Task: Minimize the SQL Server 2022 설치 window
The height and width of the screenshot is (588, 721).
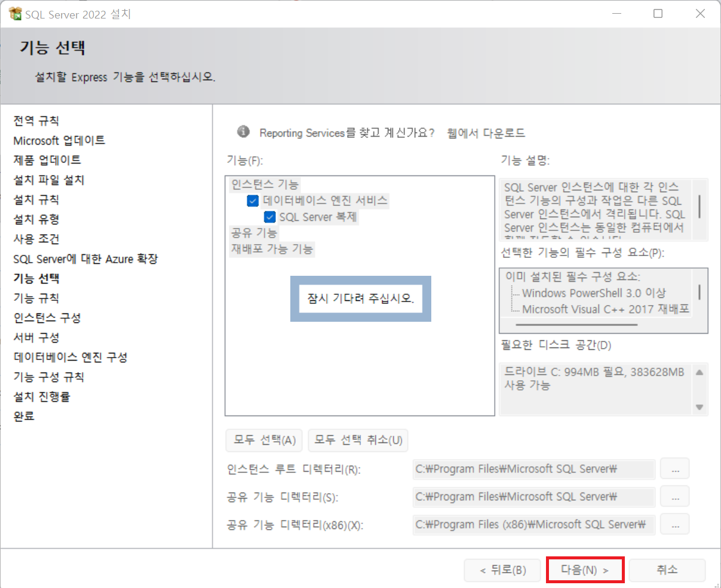Action: (x=617, y=13)
